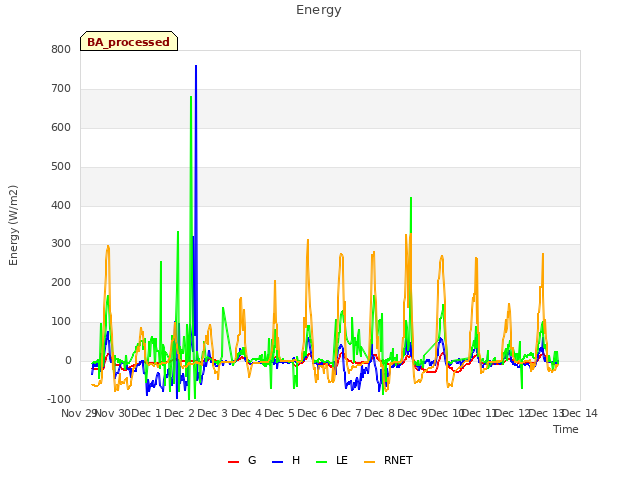The image size is (640, 480).
Task: Click the Dec 5 x-axis label
Action: tap(279, 413)
